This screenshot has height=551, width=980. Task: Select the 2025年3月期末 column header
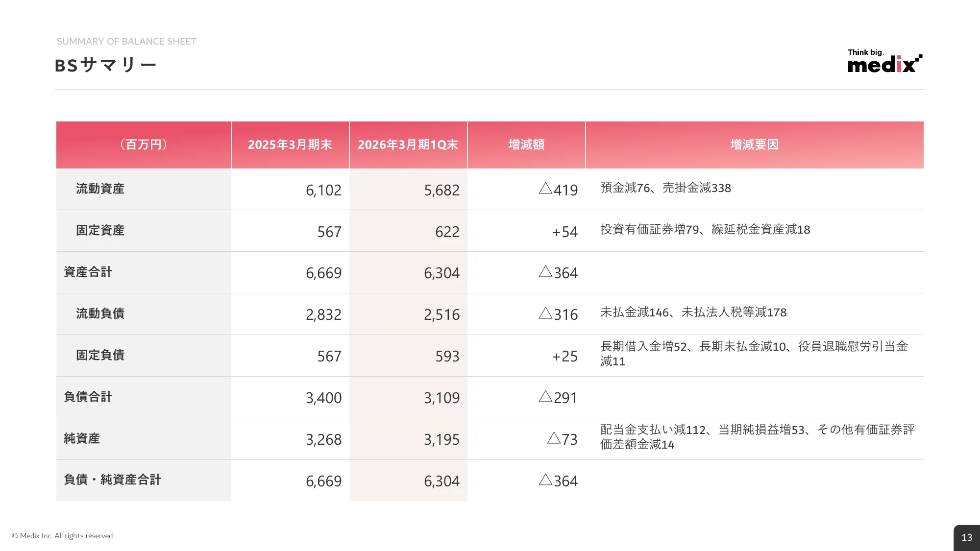[290, 145]
